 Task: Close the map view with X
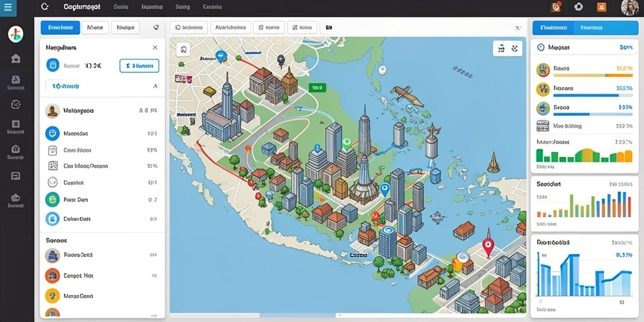pyautogui.click(x=518, y=28)
